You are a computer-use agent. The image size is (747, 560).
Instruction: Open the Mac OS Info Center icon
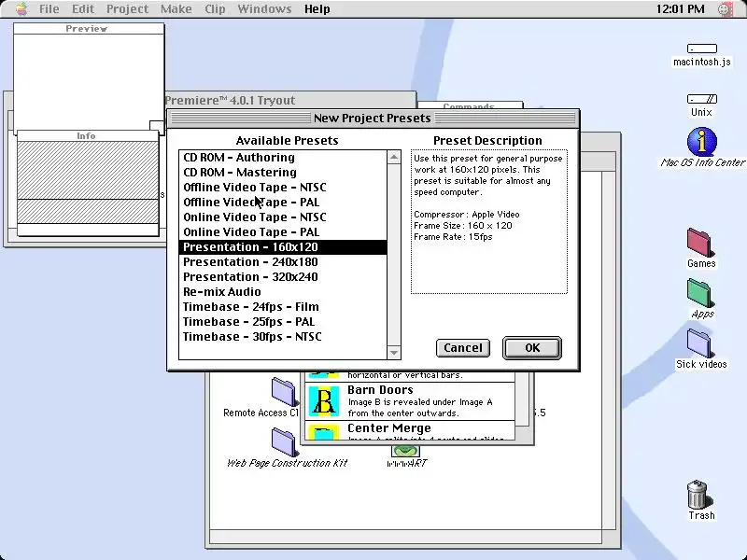(702, 142)
